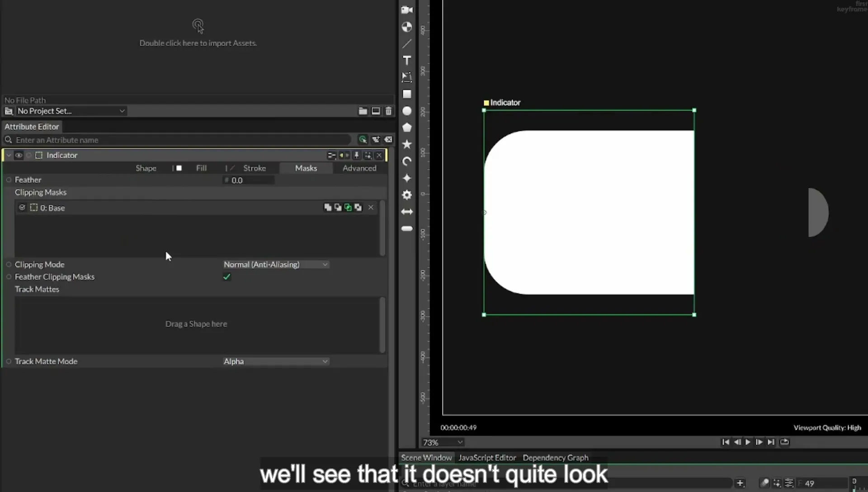Select the Polygon shape tool

click(407, 128)
